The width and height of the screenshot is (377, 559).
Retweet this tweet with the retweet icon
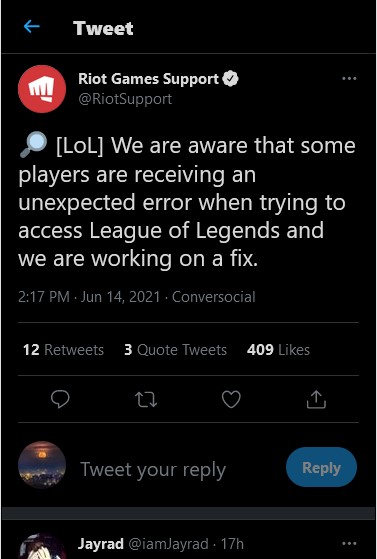tap(146, 399)
